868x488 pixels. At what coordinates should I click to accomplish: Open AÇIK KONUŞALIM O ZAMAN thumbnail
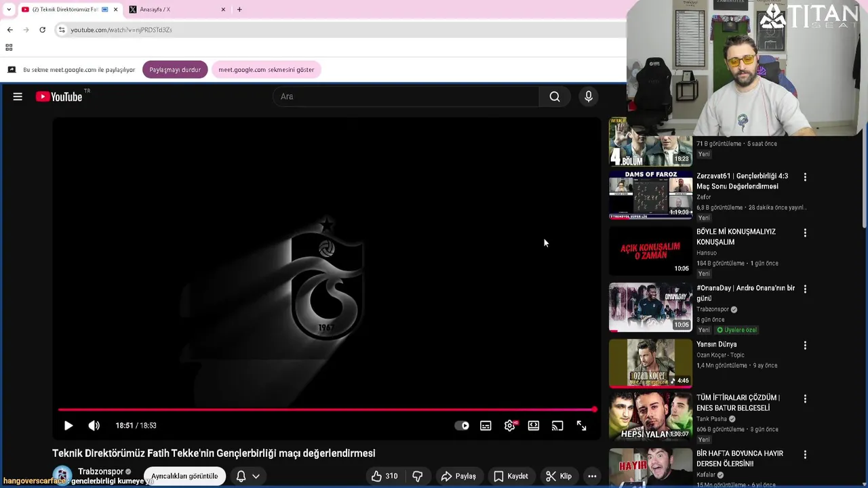click(650, 251)
